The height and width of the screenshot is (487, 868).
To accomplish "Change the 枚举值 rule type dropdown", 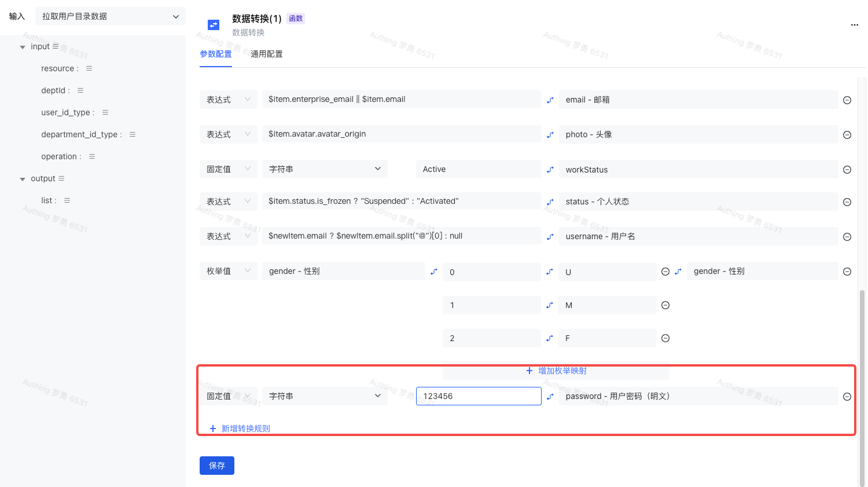I will pyautogui.click(x=228, y=271).
